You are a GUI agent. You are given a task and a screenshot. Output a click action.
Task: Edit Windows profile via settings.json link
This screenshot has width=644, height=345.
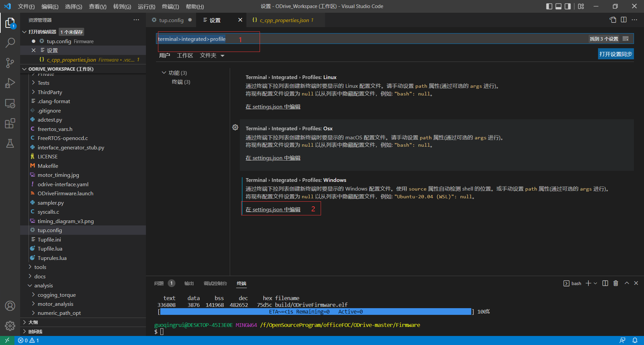273,209
